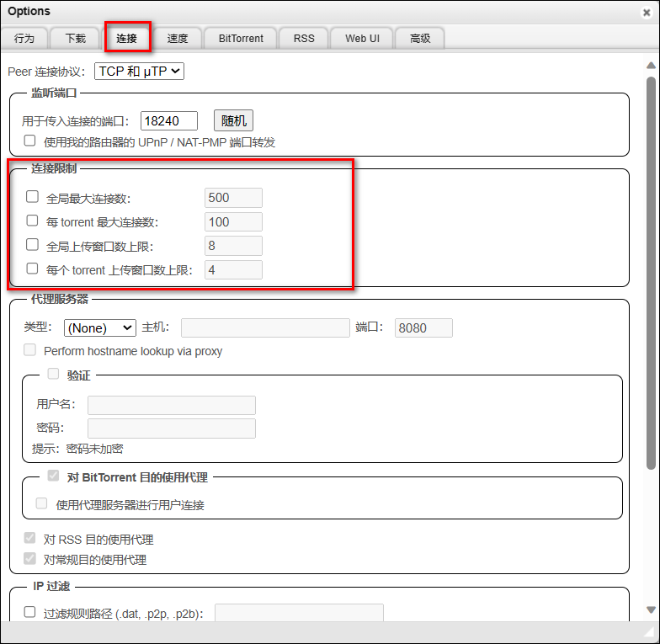Switch to the BitTorrent tab
660x644 pixels.
click(241, 39)
